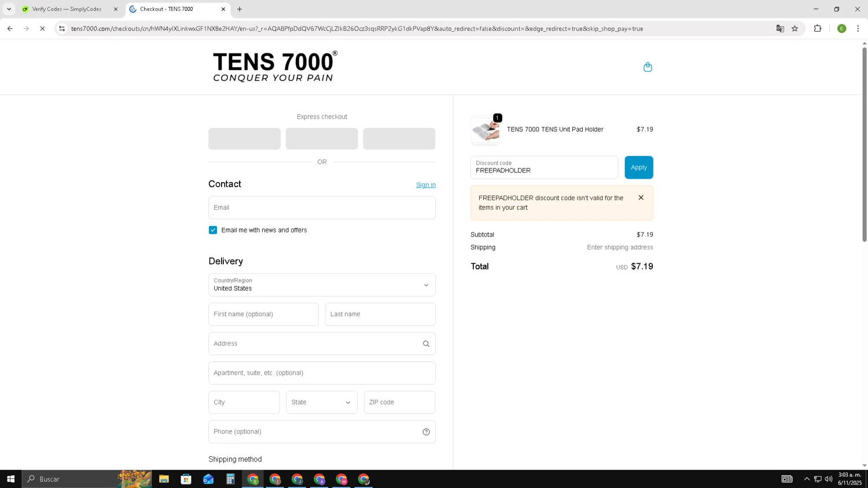
Task: Click the Sign in link
Action: [x=426, y=185]
